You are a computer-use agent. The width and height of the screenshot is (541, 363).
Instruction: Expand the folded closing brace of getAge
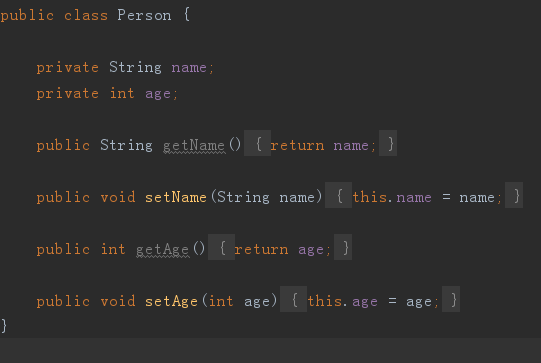tap(343, 247)
